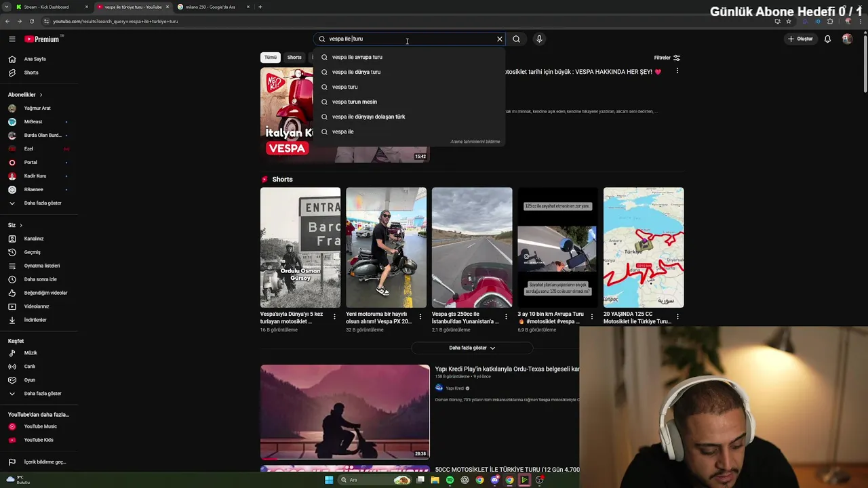The height and width of the screenshot is (488, 868).
Task: Run search with the magnifier button
Action: tap(516, 39)
